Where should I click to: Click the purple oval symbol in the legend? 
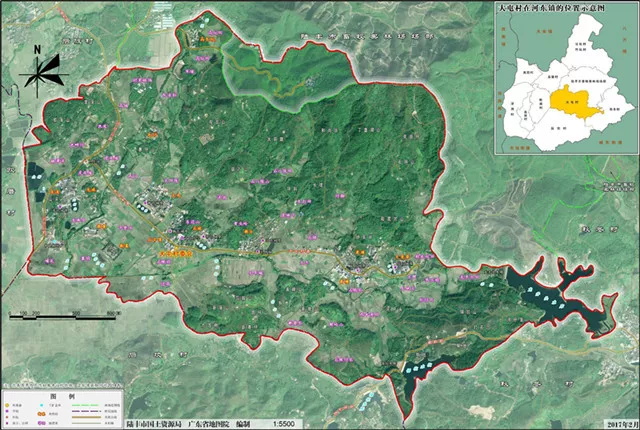coord(43,422)
